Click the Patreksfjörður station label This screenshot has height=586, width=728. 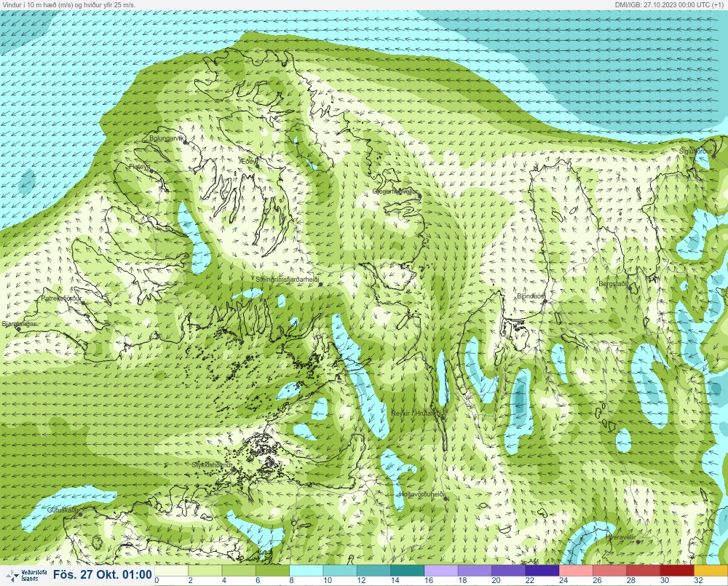tap(61, 298)
